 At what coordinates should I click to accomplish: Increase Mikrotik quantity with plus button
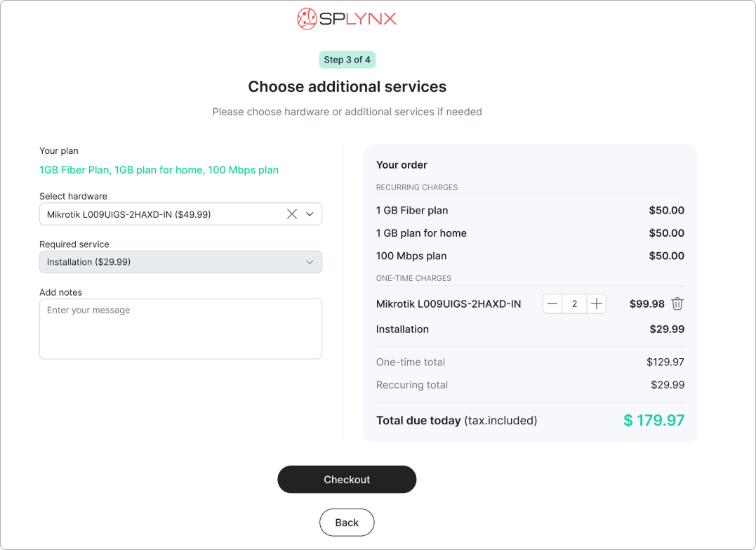[597, 304]
